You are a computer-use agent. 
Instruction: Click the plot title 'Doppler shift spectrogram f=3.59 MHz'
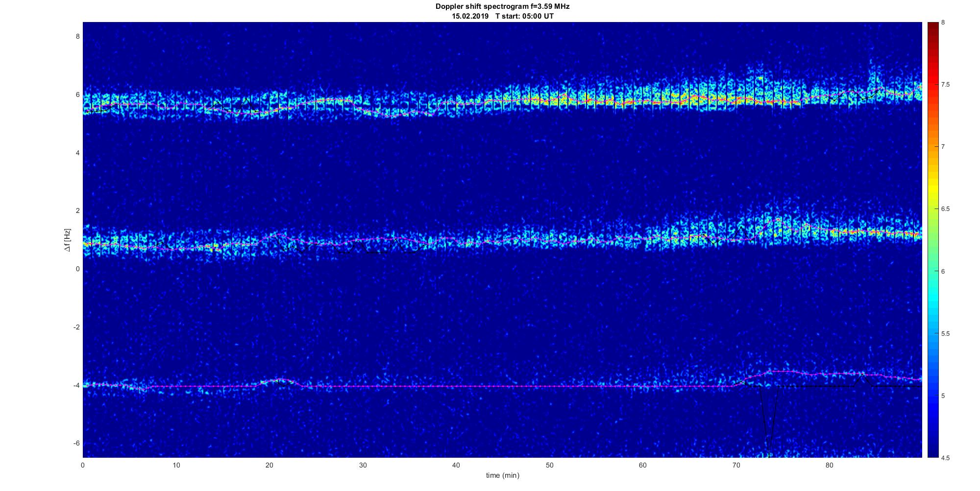(x=502, y=7)
